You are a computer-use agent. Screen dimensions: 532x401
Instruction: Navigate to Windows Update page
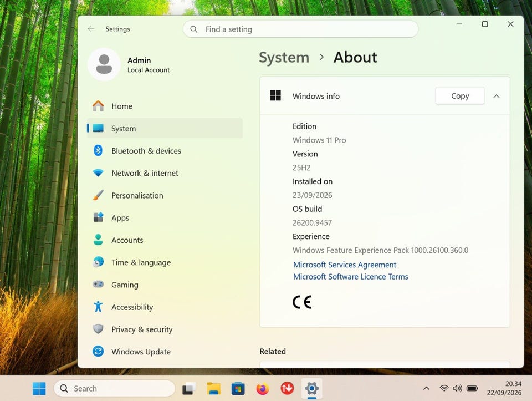(x=165, y=352)
